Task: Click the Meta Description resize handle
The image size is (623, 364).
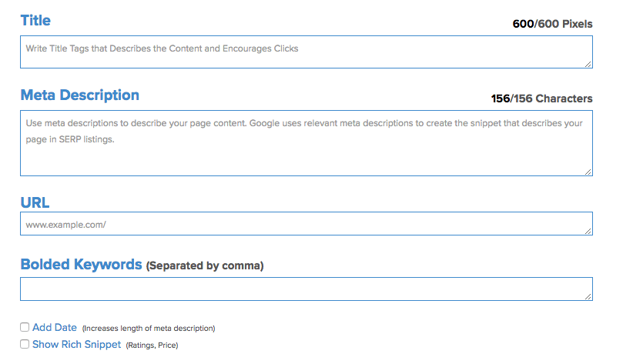Action: point(588,172)
